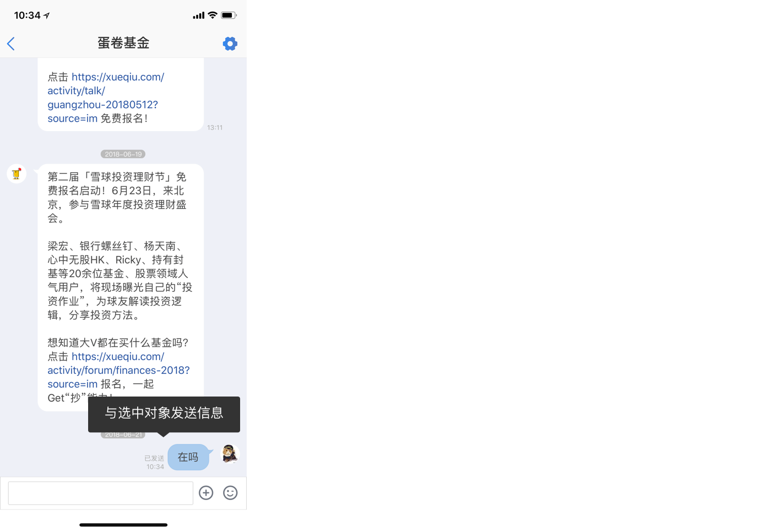The height and width of the screenshot is (532, 771).
Task: Tap the 与选中对象发送信息 tooltip
Action: pos(164,414)
